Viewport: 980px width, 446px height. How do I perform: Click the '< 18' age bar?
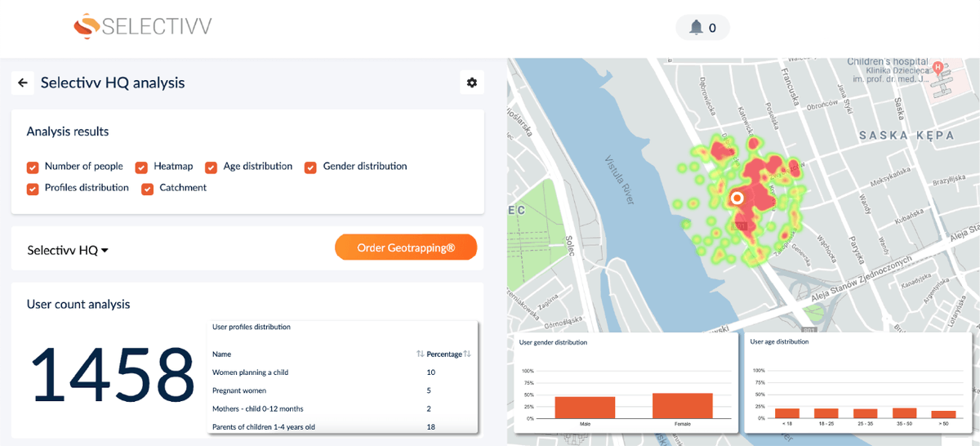pos(786,413)
